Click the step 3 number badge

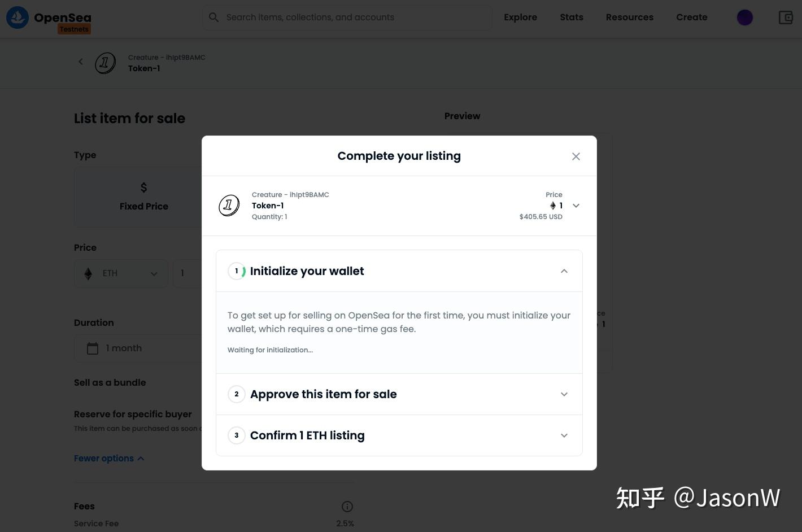(x=237, y=435)
